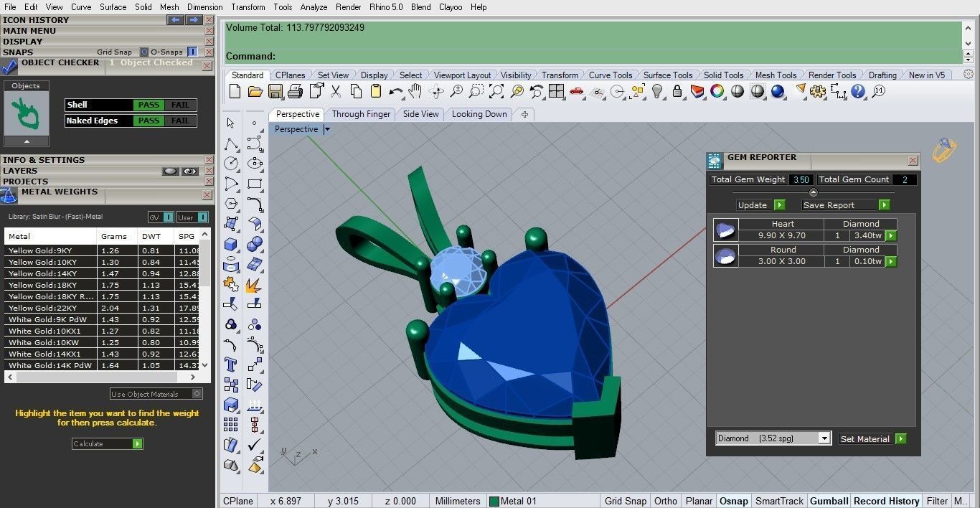Switch to the Curve Tools toolbar tab
The height and width of the screenshot is (508, 980).
pyautogui.click(x=611, y=75)
